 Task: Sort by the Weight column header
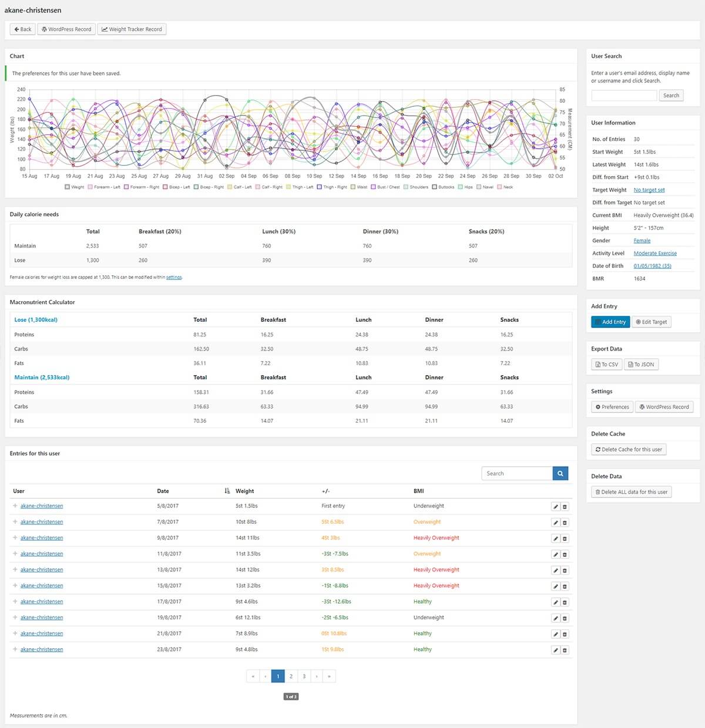click(245, 491)
